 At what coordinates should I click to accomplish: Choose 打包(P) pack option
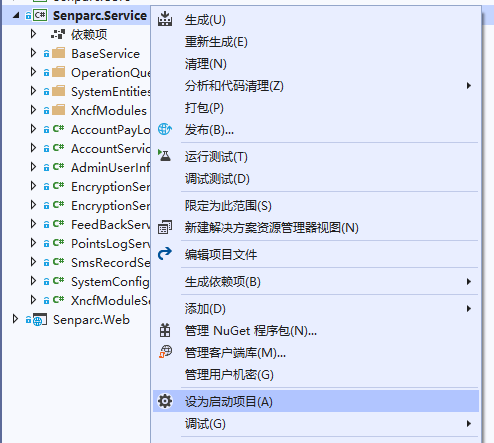pos(316,108)
